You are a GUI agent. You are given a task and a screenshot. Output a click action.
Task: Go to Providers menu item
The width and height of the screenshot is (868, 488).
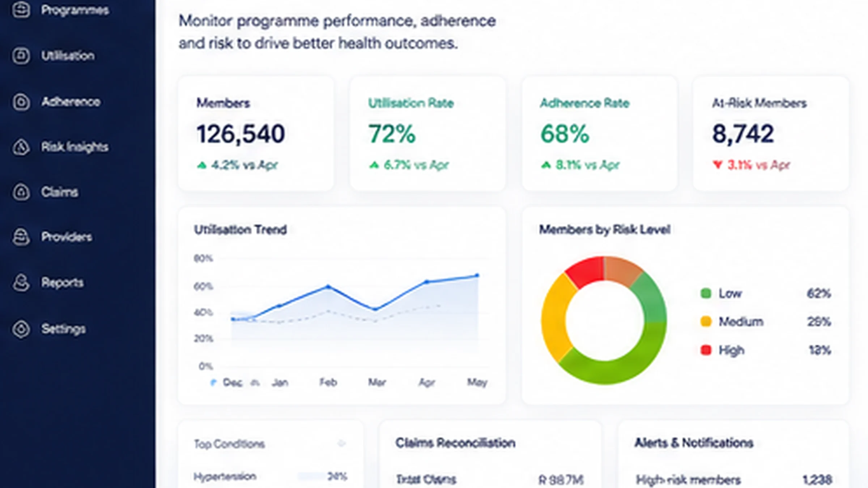[67, 237]
